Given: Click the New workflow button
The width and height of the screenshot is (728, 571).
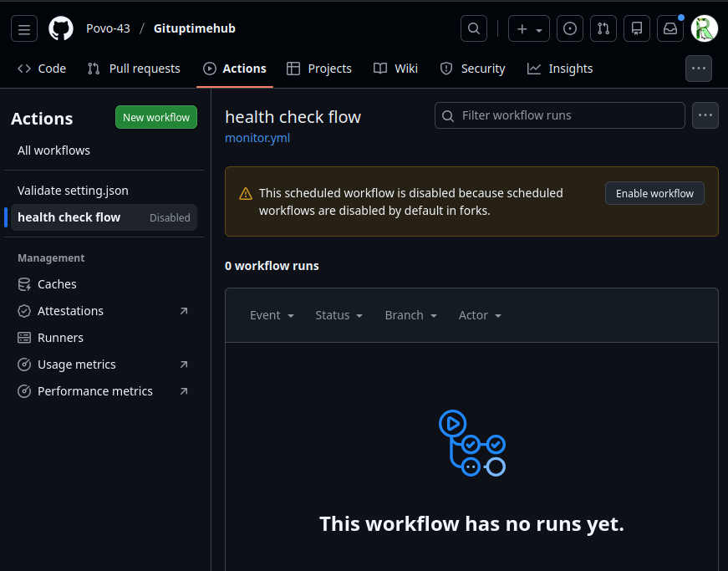Looking at the screenshot, I should (156, 118).
